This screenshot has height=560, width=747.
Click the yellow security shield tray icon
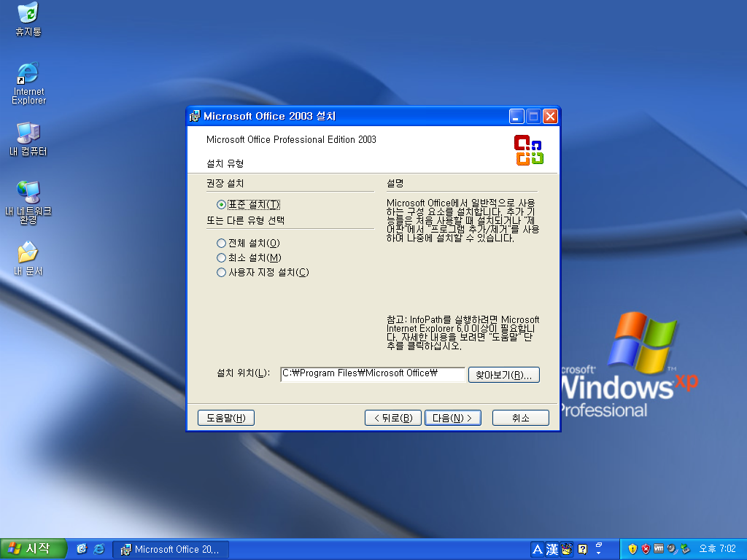632,549
